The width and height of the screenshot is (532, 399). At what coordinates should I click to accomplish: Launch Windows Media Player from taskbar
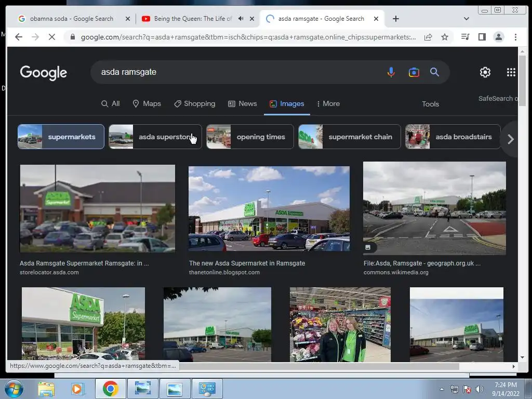click(77, 389)
